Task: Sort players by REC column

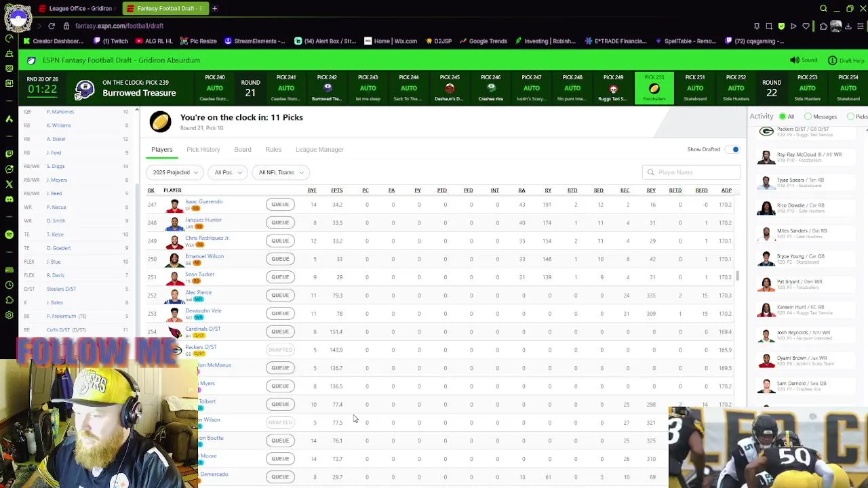Action: (x=625, y=190)
